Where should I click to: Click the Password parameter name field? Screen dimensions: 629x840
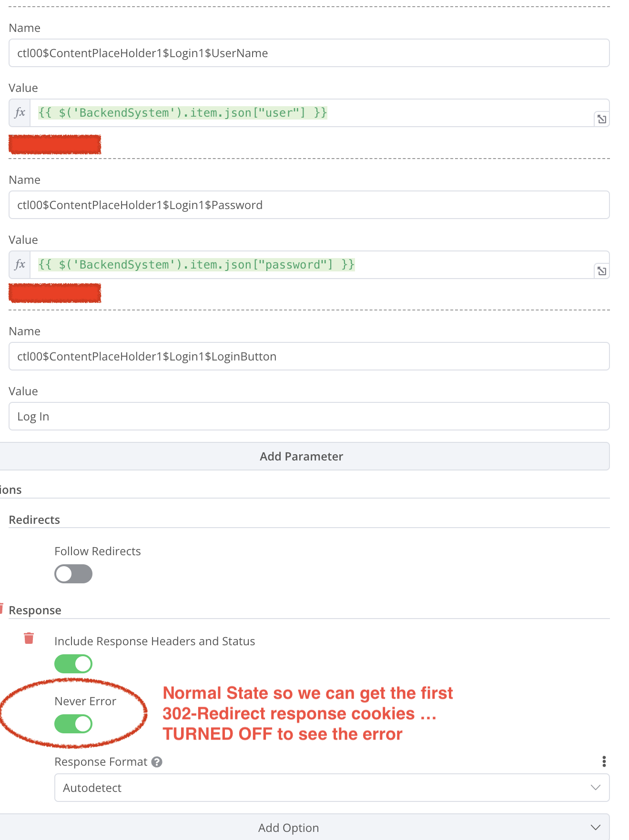click(x=309, y=205)
